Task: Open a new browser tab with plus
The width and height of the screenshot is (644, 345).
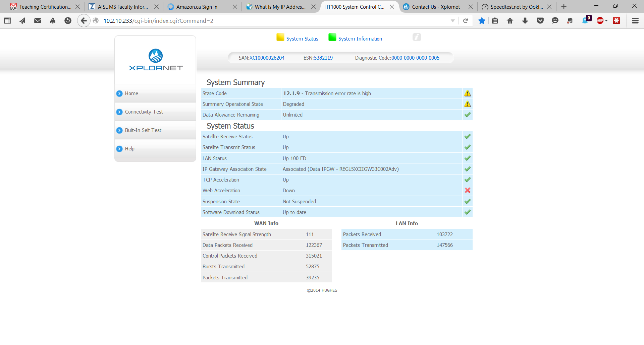Action: pyautogui.click(x=564, y=7)
